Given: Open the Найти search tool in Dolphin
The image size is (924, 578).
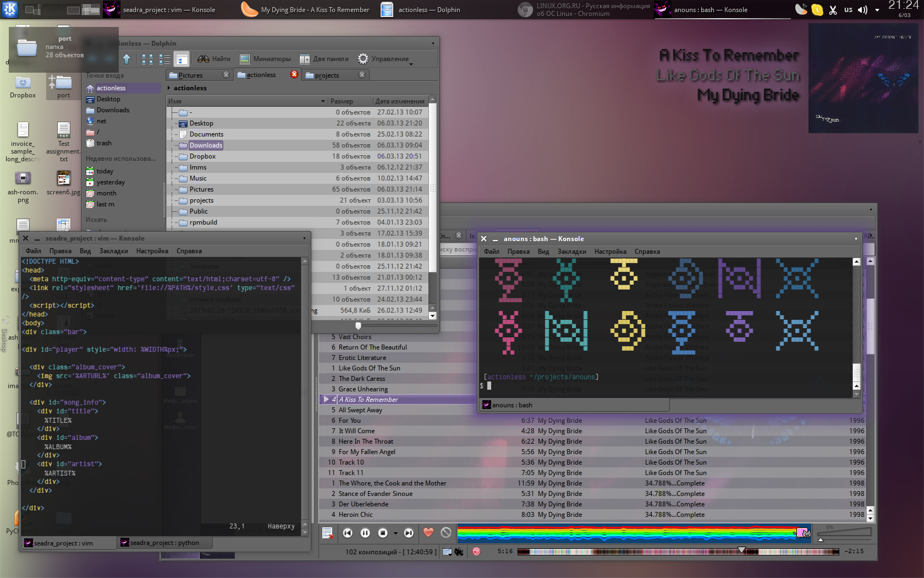Looking at the screenshot, I should [x=214, y=59].
